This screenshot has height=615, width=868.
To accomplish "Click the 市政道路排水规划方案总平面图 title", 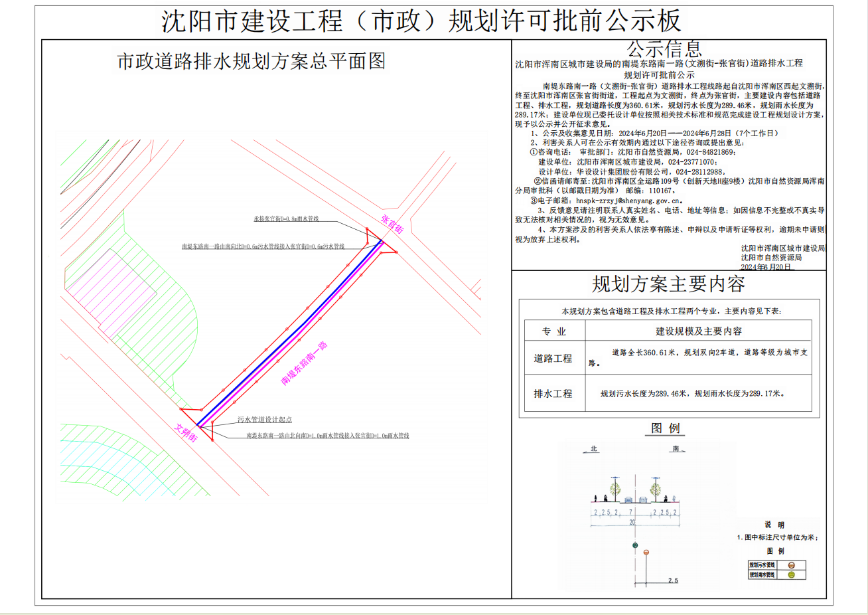I will pyautogui.click(x=252, y=61).
